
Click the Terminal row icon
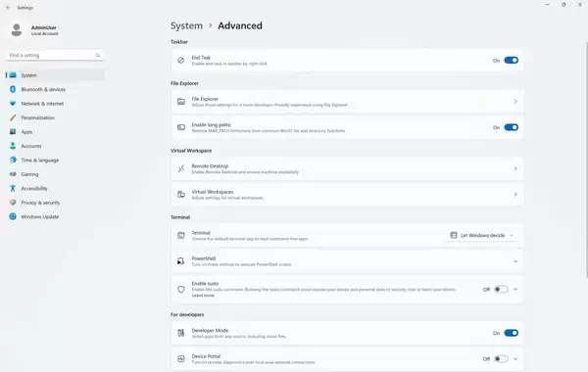[x=180, y=235]
